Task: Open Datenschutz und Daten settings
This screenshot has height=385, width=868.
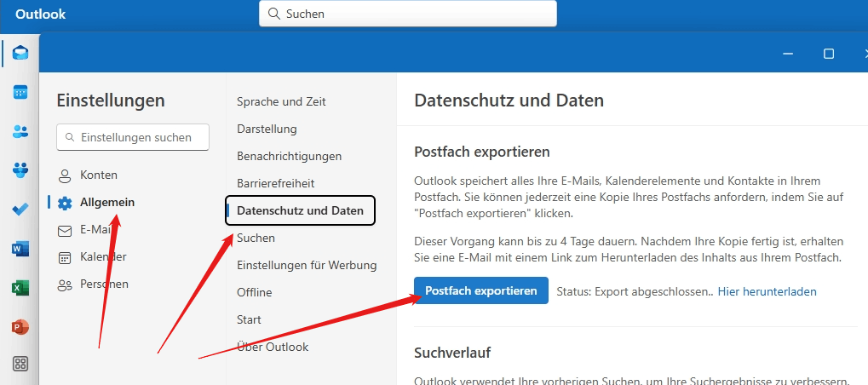Action: click(300, 210)
